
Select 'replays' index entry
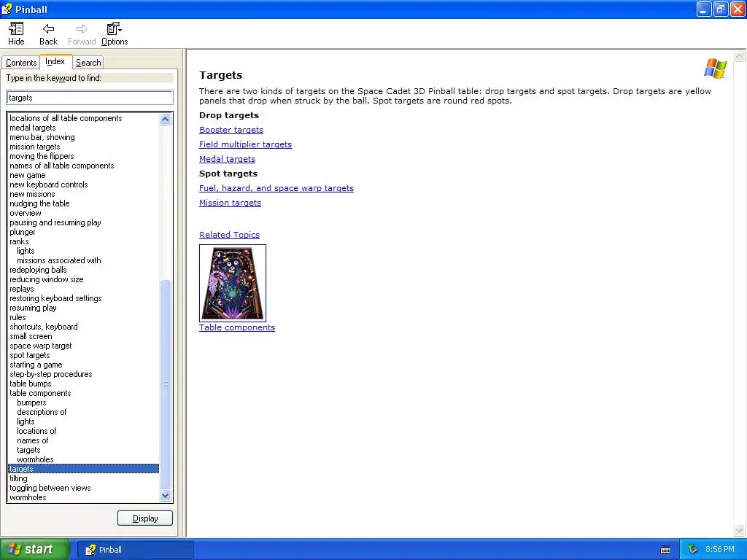point(22,289)
